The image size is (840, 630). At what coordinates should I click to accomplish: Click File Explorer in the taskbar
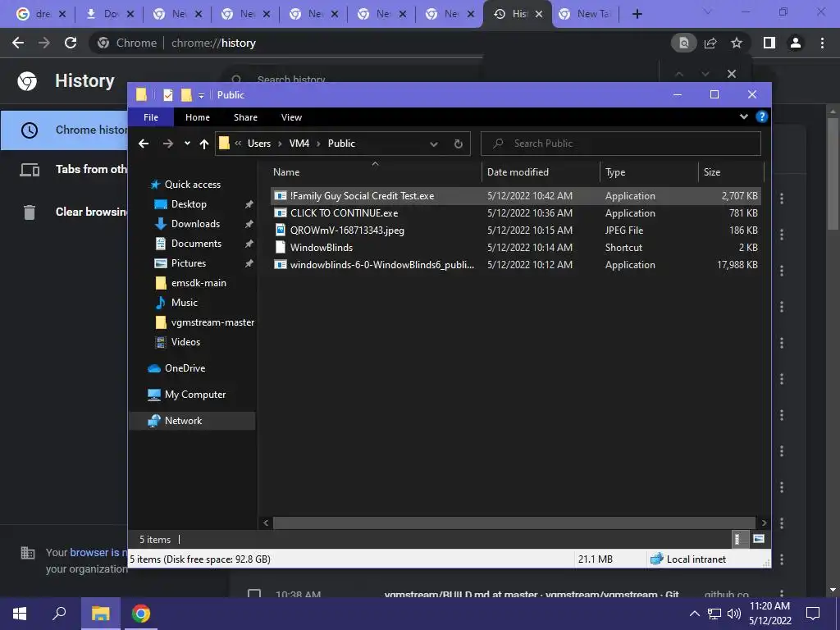click(x=100, y=614)
